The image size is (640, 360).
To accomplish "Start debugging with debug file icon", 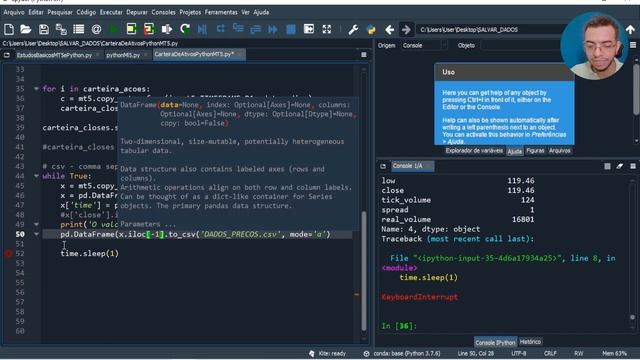I will tap(202, 29).
